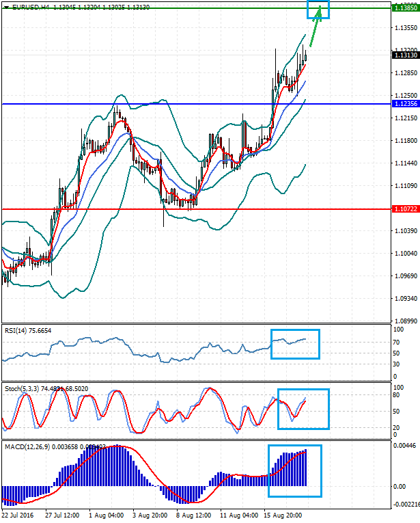This screenshot has height=523, width=420.
Task: Click the 1.13550 value on price scale
Action: point(406,27)
